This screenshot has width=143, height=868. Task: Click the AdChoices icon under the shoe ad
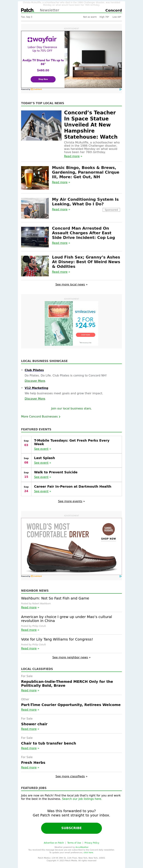[x=120, y=576]
